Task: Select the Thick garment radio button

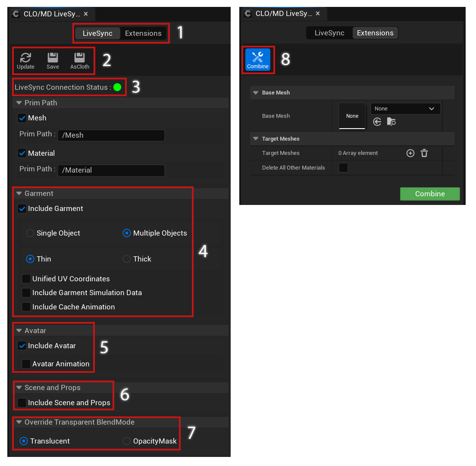Action: click(127, 259)
